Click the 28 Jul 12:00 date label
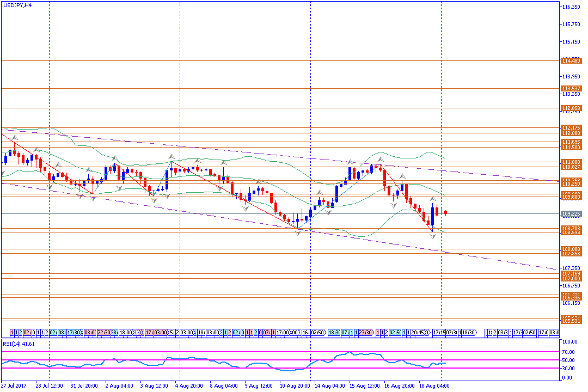This screenshot has height=392, width=588. (x=49, y=385)
